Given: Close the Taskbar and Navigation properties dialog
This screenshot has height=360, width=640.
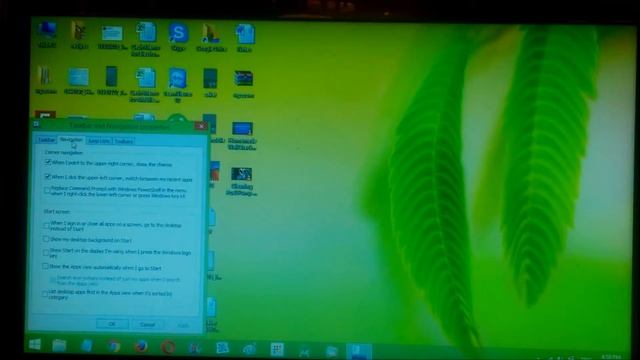Looking at the screenshot, I should 201,126.
